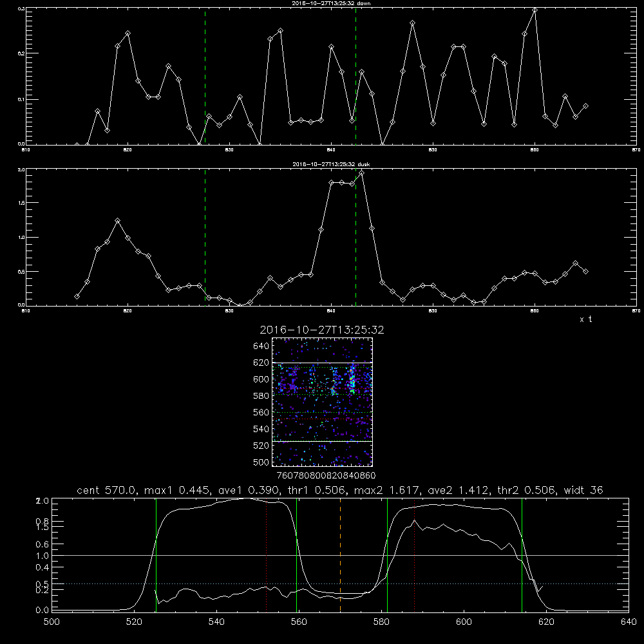
Task: Click the dawn plot y-axis label '0.2'
Action: (x=21, y=53)
